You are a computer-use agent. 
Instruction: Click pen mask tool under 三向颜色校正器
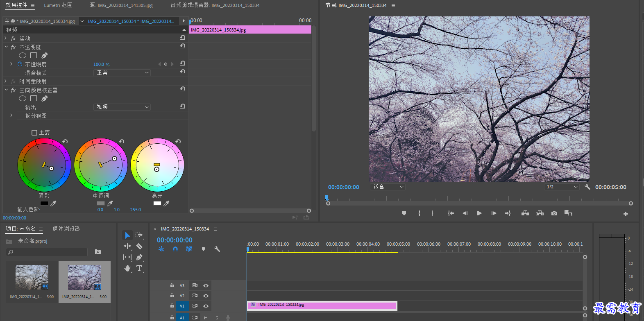(45, 98)
